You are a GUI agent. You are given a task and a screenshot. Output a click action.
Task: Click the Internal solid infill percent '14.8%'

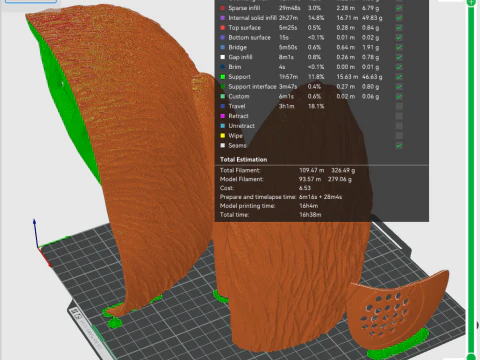click(316, 18)
